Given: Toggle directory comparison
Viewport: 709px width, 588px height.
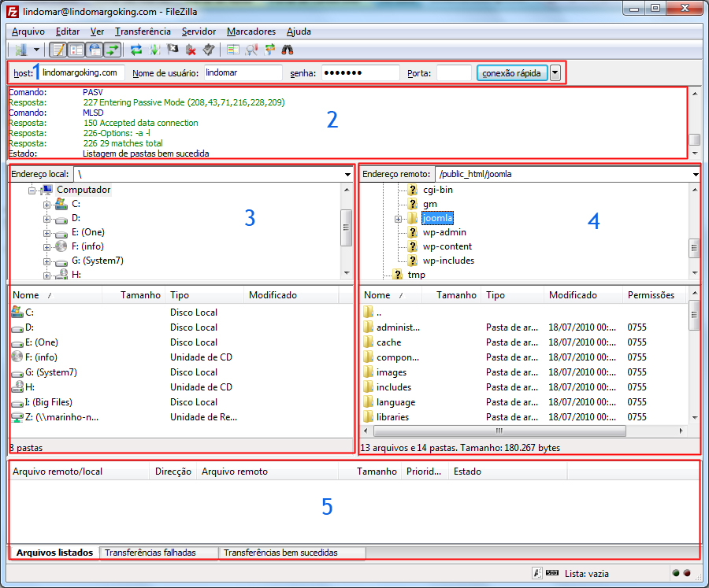Looking at the screenshot, I should point(251,50).
